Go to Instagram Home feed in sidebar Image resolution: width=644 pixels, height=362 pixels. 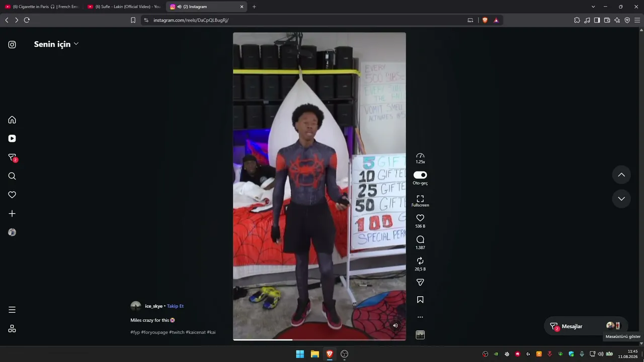pos(12,120)
